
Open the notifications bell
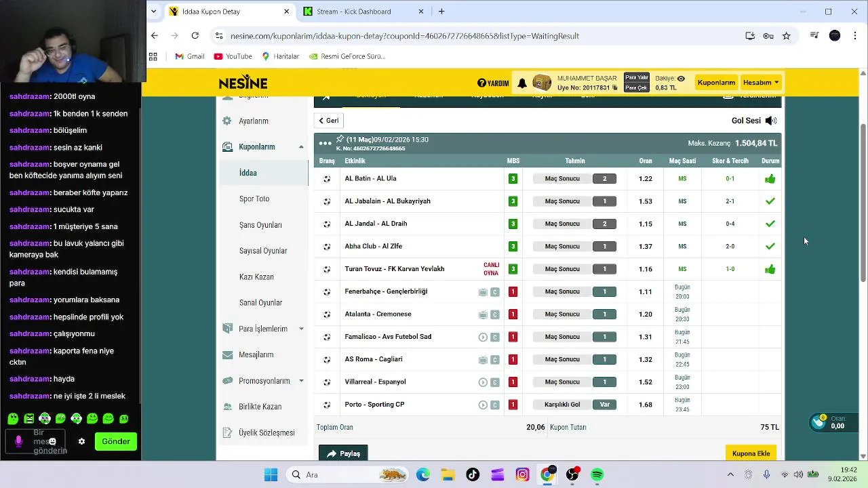coord(522,83)
